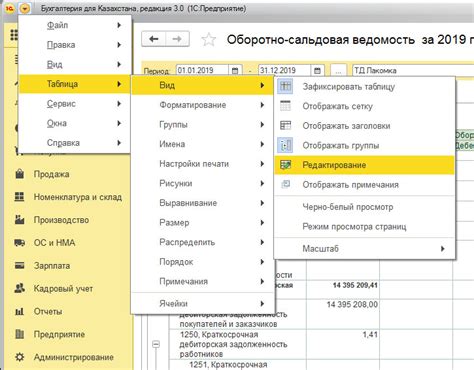Screen dimensions: 474x370
Task: Expand the Рисунки submenu
Action: coord(203,184)
